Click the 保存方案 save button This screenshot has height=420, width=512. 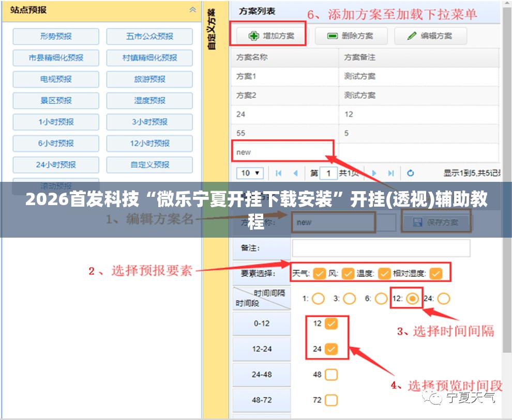[436, 222]
